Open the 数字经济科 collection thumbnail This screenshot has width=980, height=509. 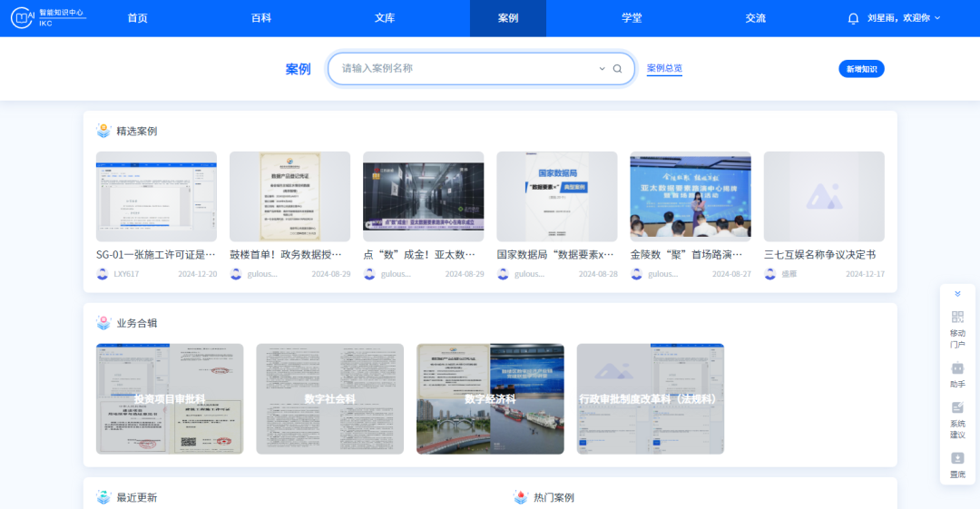point(490,398)
